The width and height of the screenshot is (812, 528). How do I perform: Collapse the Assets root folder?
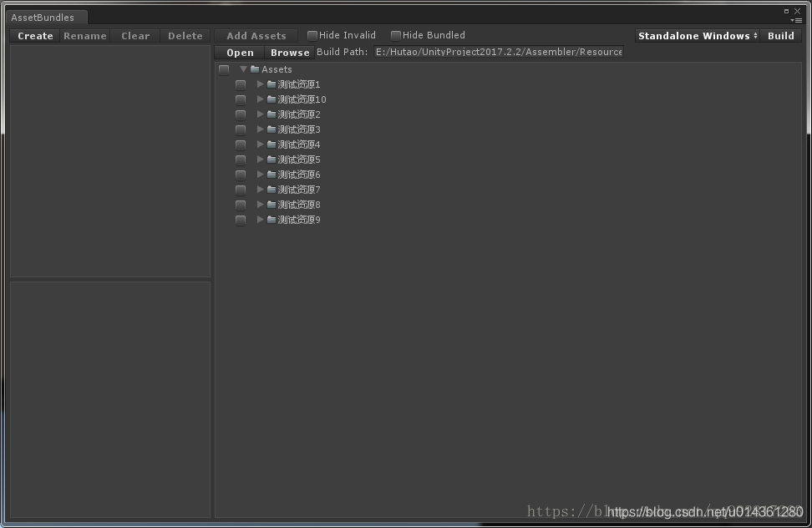tap(243, 69)
